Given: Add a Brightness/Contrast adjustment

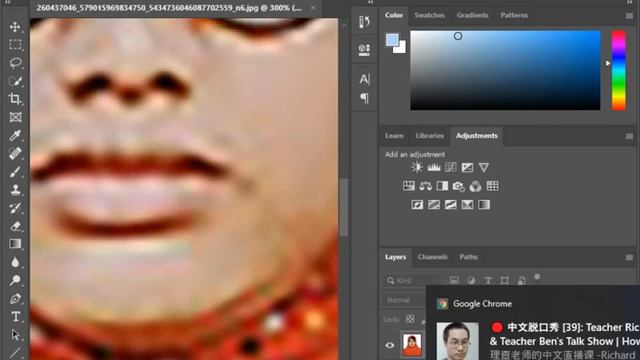Looking at the screenshot, I should pos(417,167).
